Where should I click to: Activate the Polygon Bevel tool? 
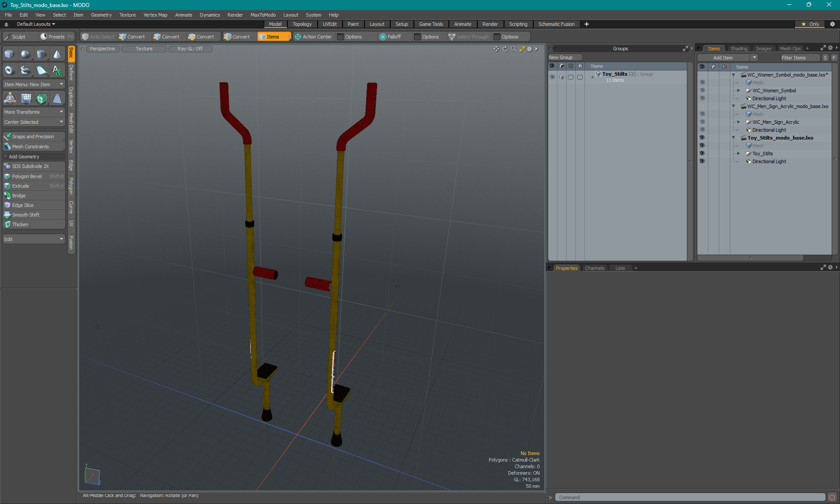click(34, 176)
